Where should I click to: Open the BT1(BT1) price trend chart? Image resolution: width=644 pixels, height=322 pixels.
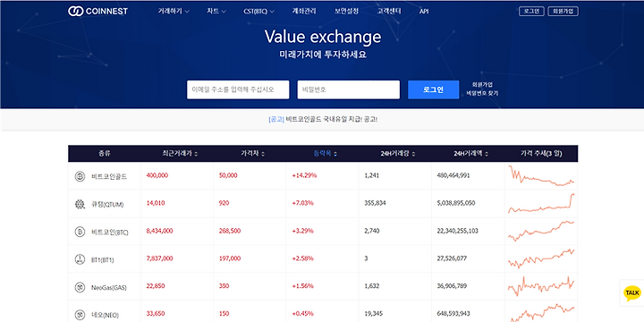(541, 258)
